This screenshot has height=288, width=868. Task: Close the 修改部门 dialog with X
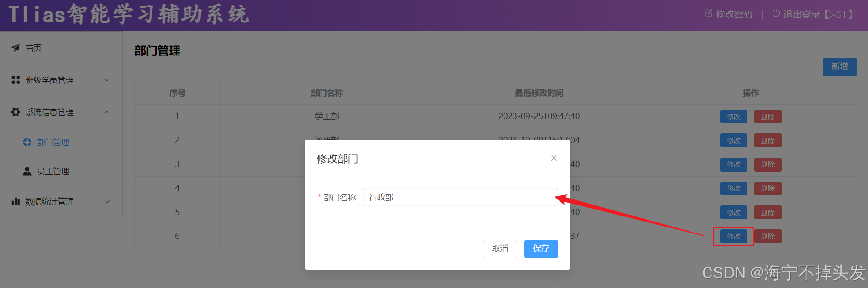(554, 158)
